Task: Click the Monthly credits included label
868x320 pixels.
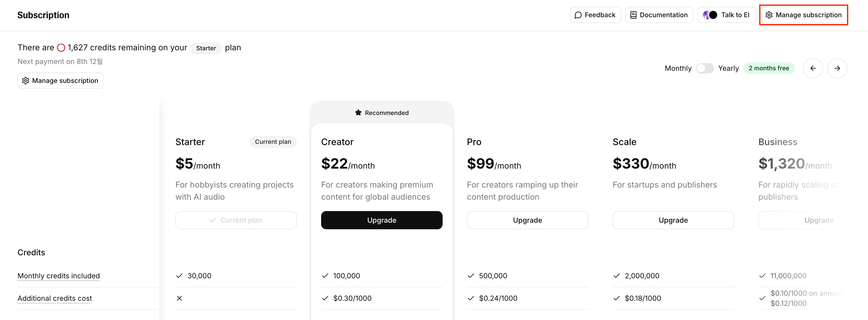Action: 59,276
